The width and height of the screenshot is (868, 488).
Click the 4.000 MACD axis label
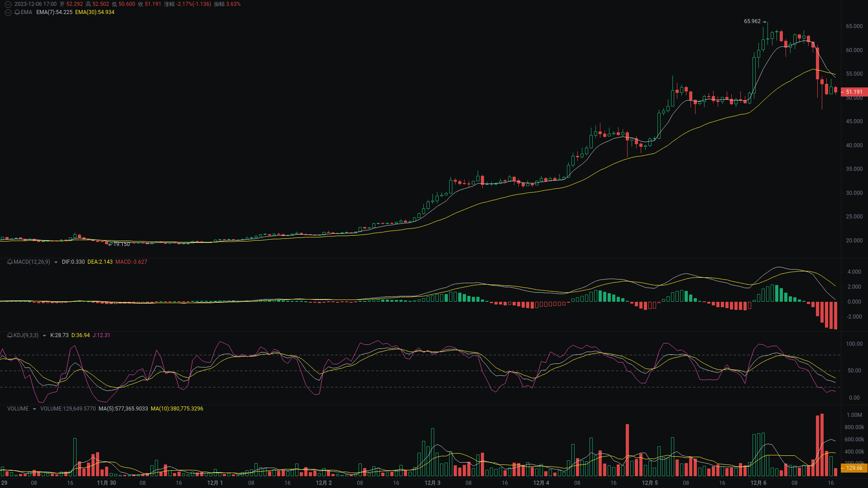click(854, 272)
